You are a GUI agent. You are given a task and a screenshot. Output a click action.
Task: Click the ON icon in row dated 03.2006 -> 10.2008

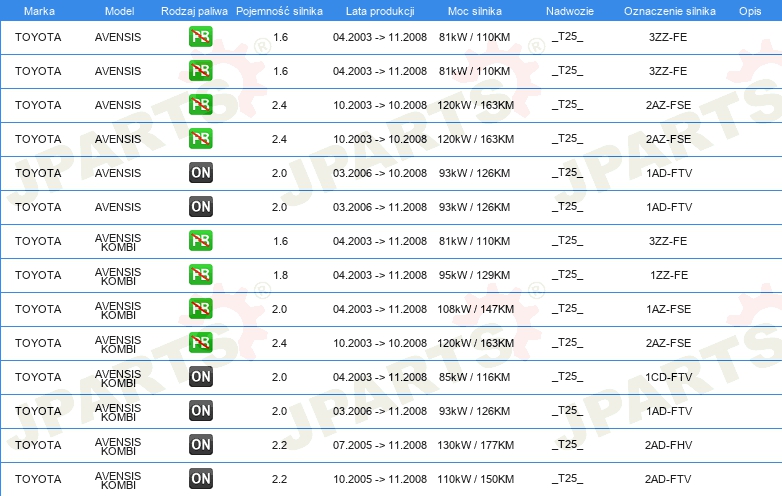coord(200,173)
